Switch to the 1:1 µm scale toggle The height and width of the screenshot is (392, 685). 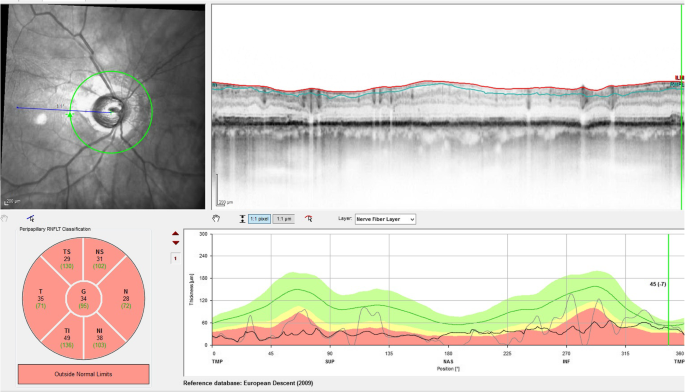(x=284, y=219)
